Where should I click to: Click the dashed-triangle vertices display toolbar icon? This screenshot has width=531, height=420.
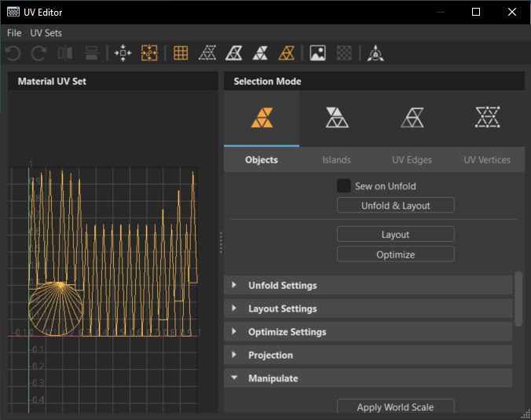207,53
